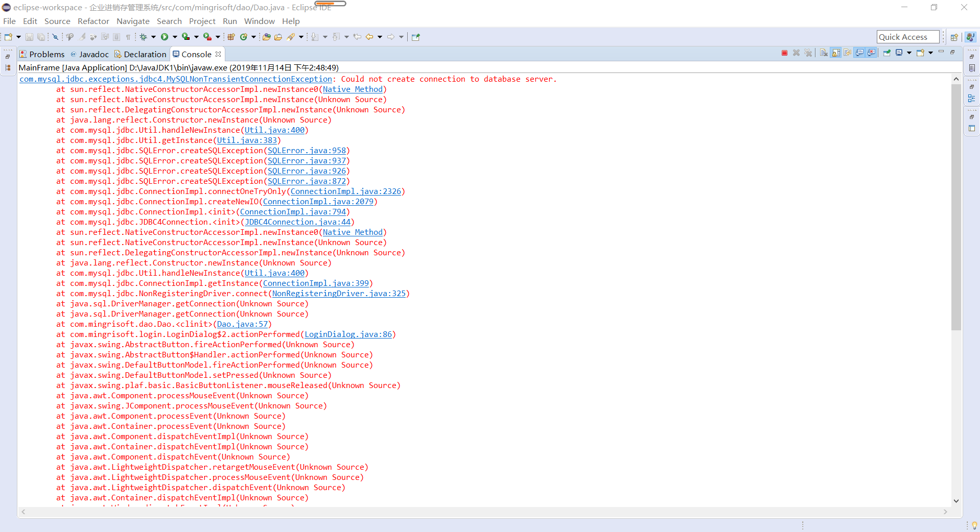Click the New file wizard icon

(x=8, y=37)
